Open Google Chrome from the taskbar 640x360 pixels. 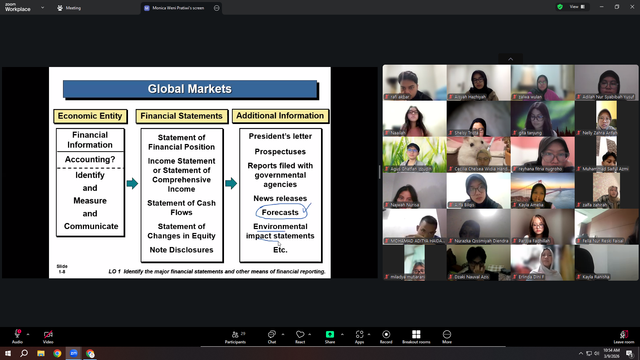(57, 353)
